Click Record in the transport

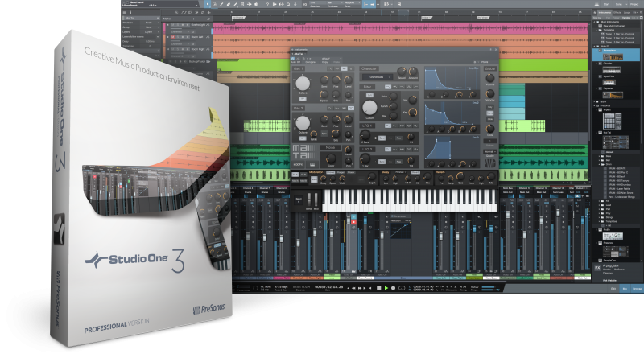[393, 288]
